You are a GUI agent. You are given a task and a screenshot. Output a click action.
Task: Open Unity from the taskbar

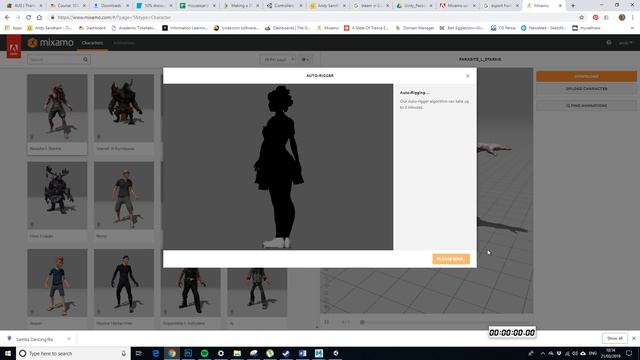click(x=335, y=353)
